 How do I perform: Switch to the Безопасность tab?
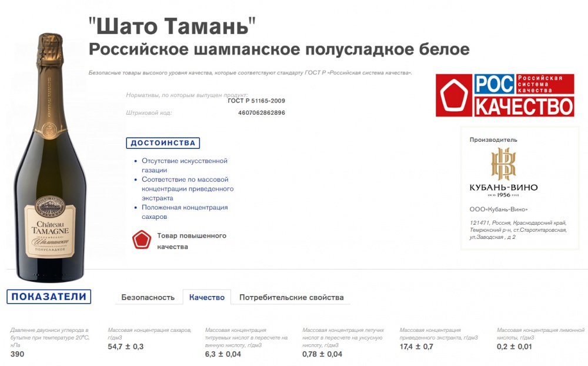point(148,297)
